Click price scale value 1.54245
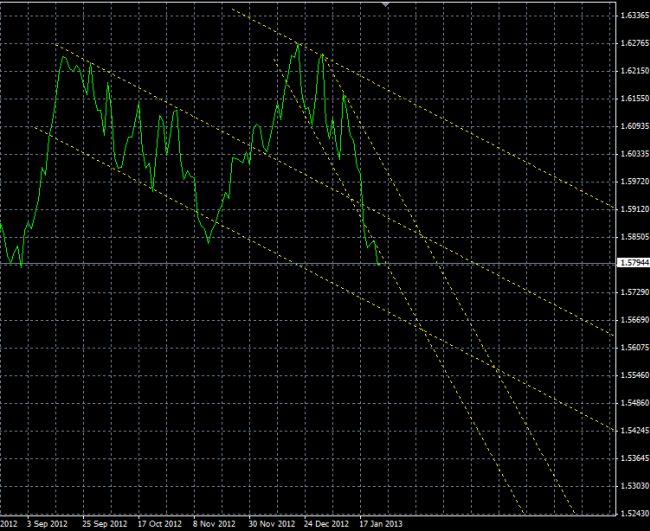This screenshot has width=650, height=531. (x=634, y=431)
